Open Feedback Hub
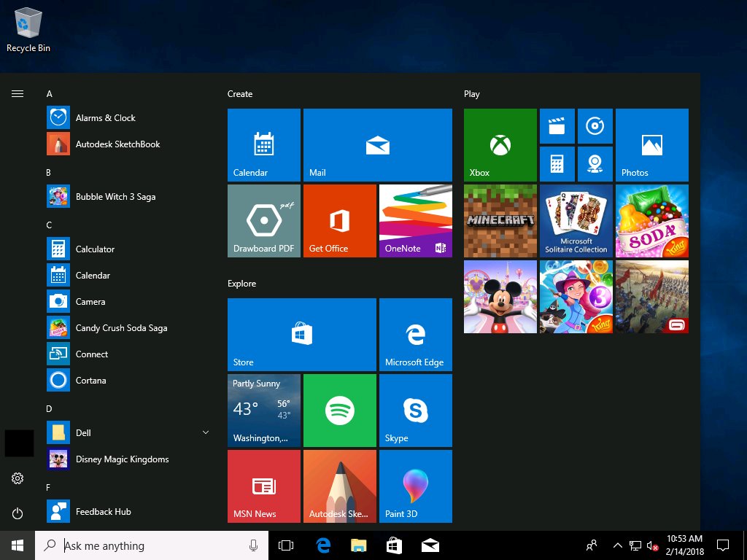The width and height of the screenshot is (747, 560). [x=128, y=511]
